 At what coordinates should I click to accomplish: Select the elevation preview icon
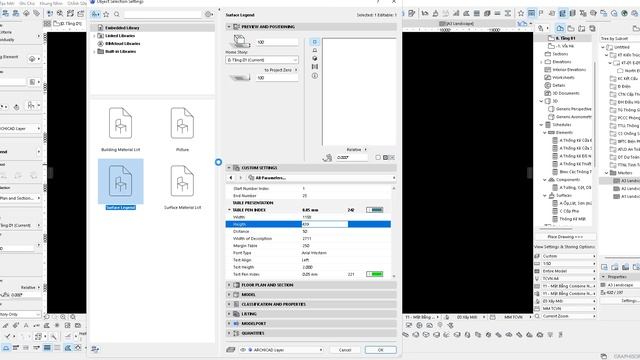pyautogui.click(x=315, y=50)
